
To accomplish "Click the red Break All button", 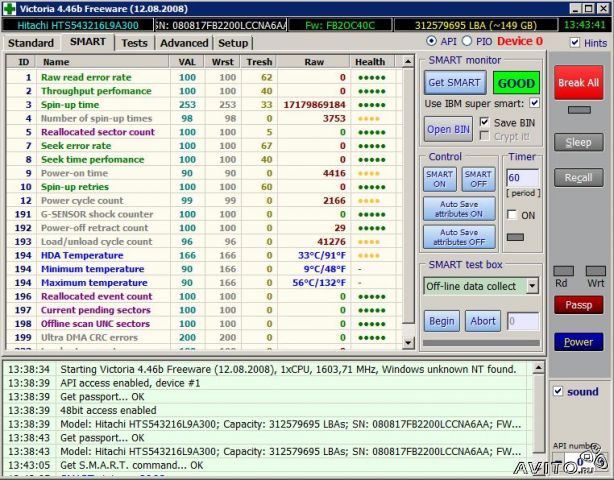I will point(578,83).
